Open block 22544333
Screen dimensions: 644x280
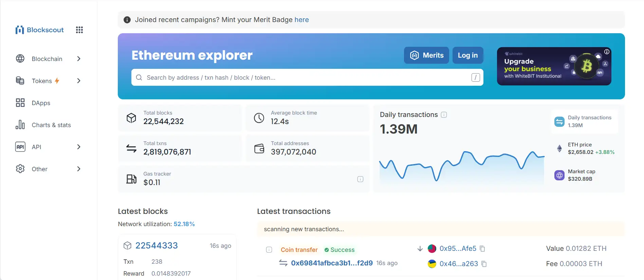[x=157, y=245]
